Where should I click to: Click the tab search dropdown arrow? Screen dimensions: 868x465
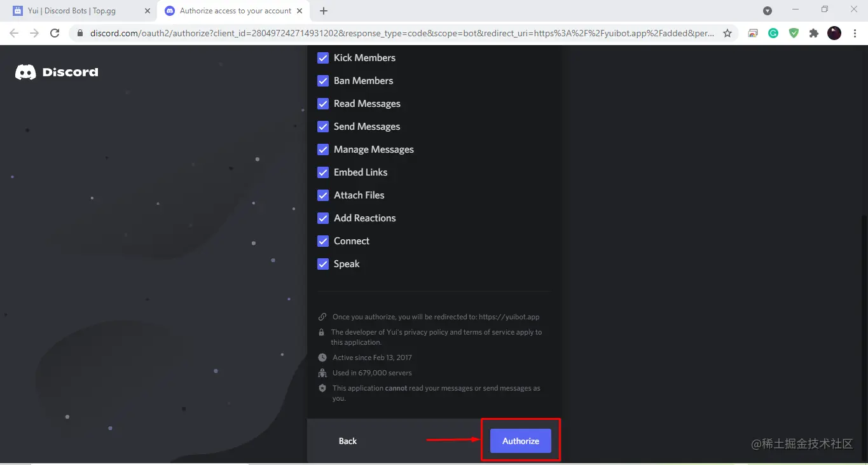768,11
